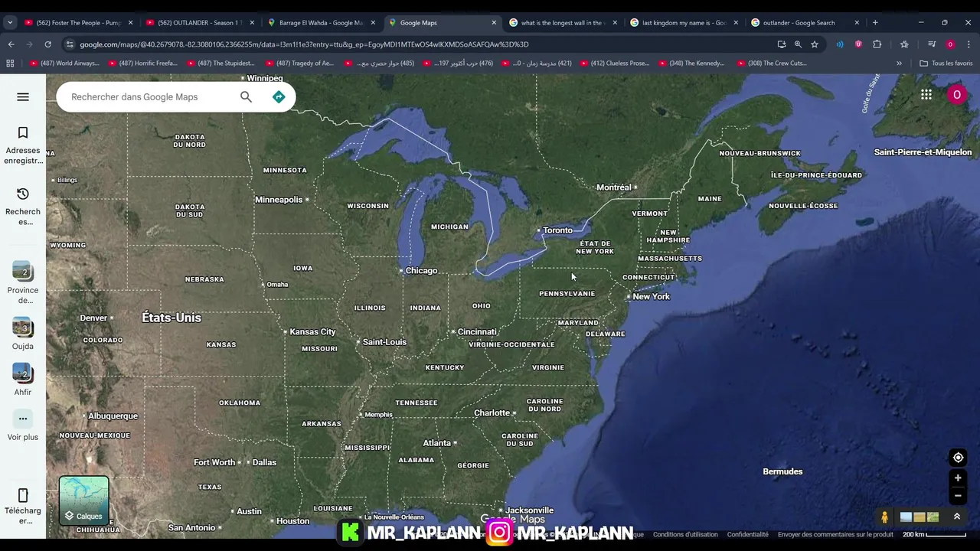
Task: Click the pink shield extension icon
Action: 858,44
